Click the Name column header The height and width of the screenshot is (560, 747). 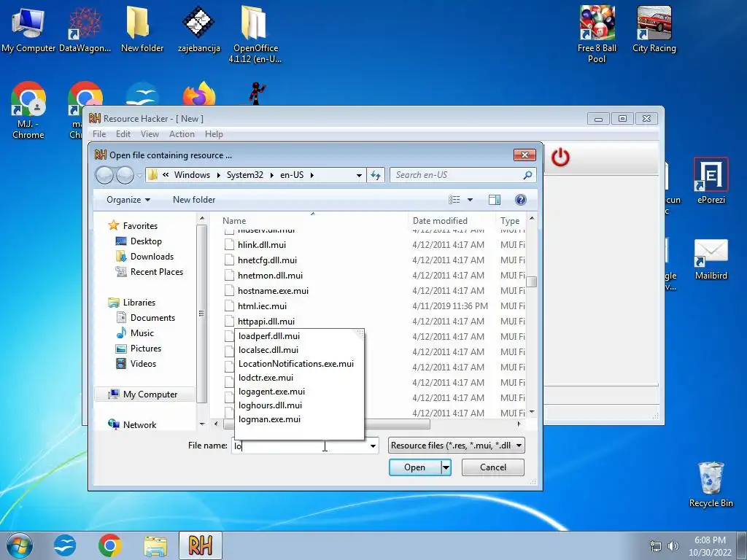tap(312, 221)
